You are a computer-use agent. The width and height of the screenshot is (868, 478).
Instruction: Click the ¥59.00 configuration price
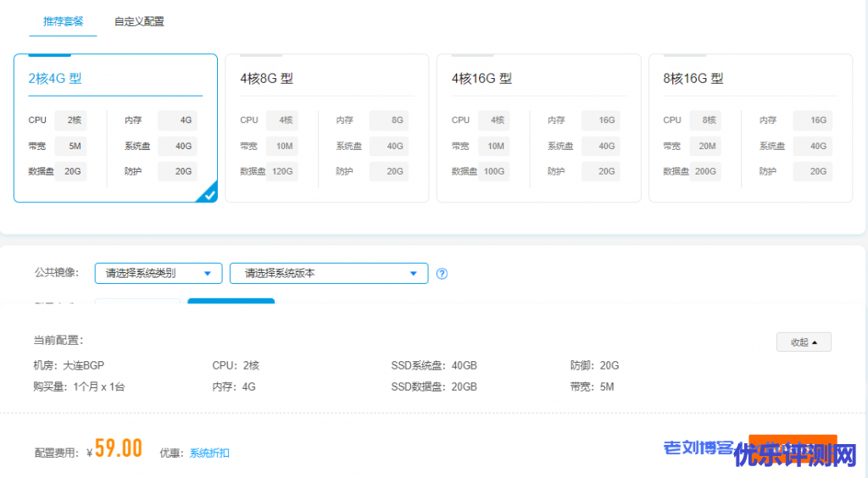point(118,449)
